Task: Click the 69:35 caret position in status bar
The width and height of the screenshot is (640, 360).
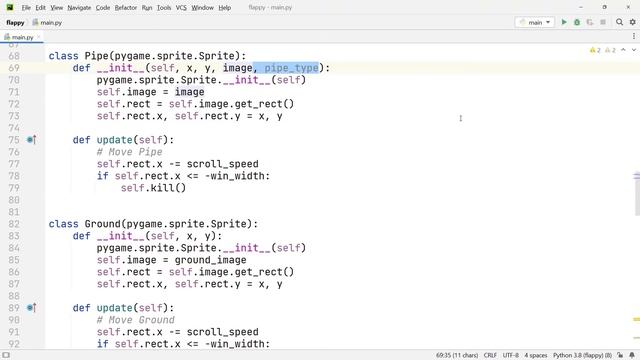Action: 457,355
